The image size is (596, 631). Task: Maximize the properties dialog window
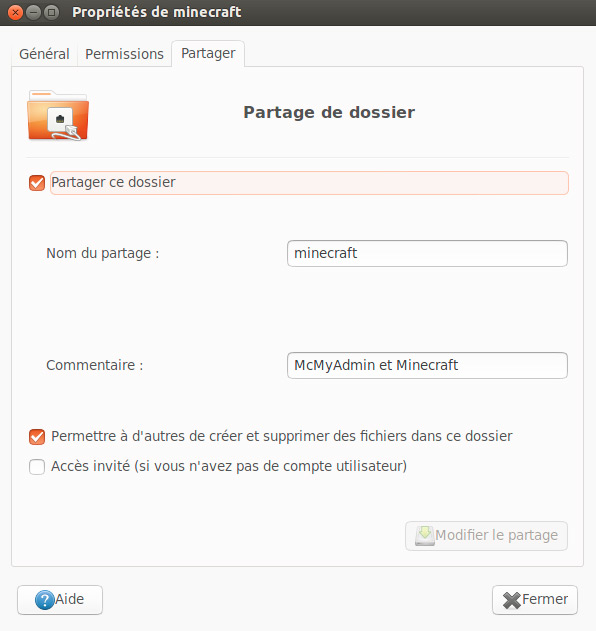point(52,12)
